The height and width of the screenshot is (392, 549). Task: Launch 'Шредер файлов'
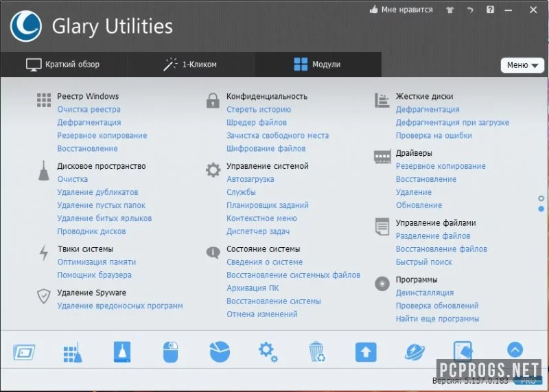point(257,123)
